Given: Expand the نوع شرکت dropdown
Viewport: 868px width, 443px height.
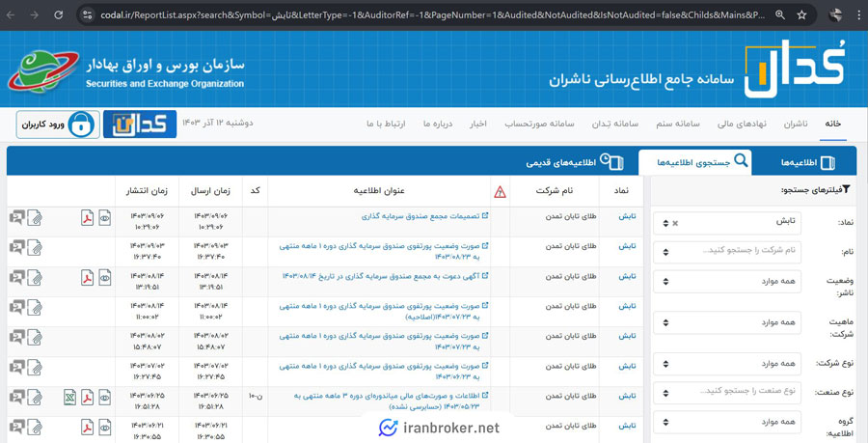Looking at the screenshot, I should point(727,364).
